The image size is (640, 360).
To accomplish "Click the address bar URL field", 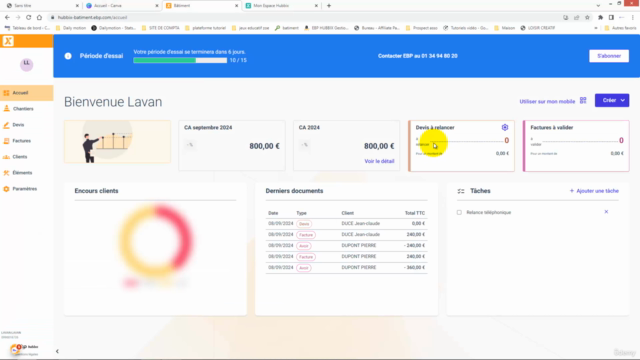I will (302, 18).
